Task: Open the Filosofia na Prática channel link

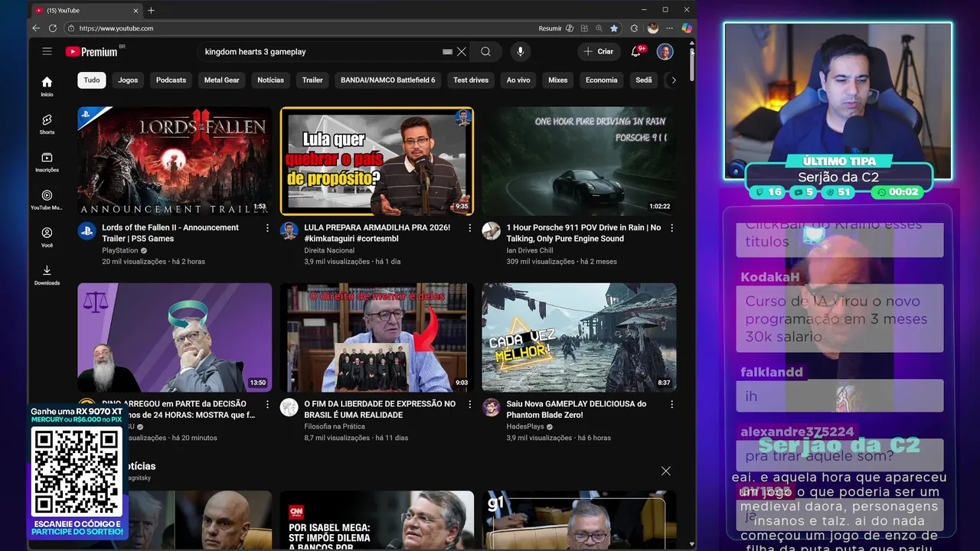Action: [335, 426]
